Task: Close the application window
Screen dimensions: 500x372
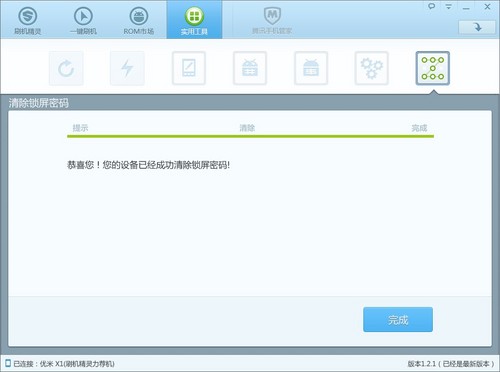Action: [487, 7]
